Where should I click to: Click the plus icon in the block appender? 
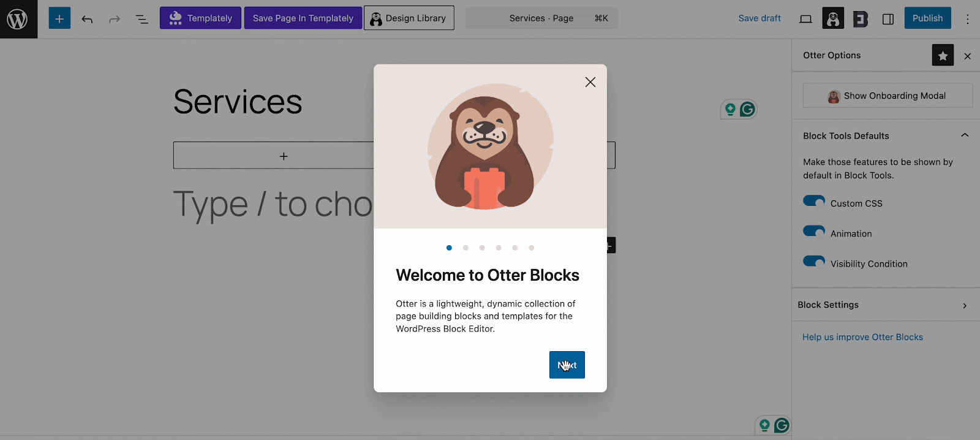click(x=284, y=156)
